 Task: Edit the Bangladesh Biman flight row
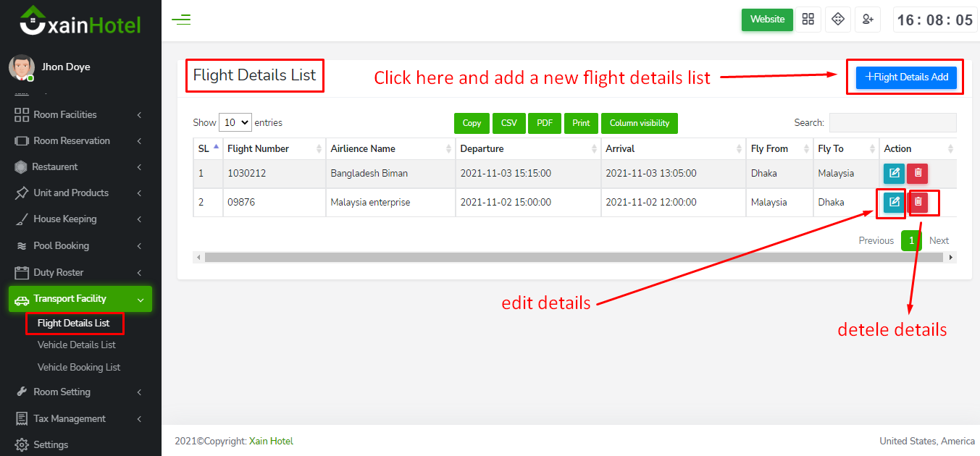[894, 173]
